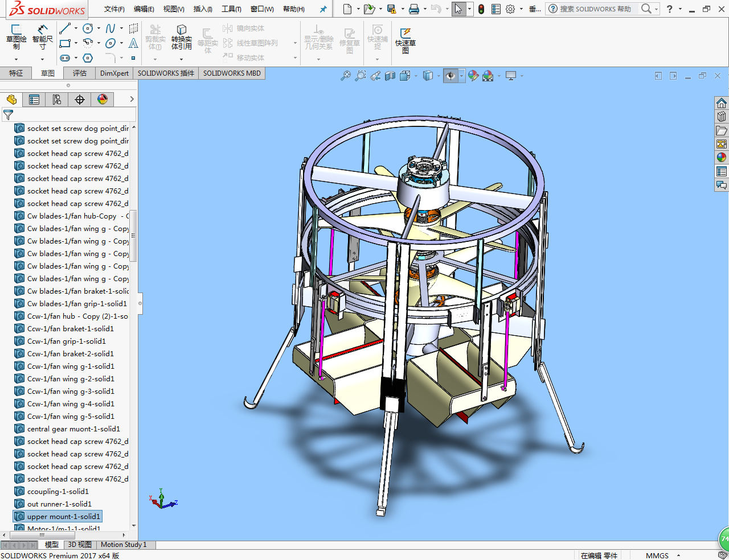Pin the menu bar with pushpin
This screenshot has width=729, height=560.
(323, 9)
